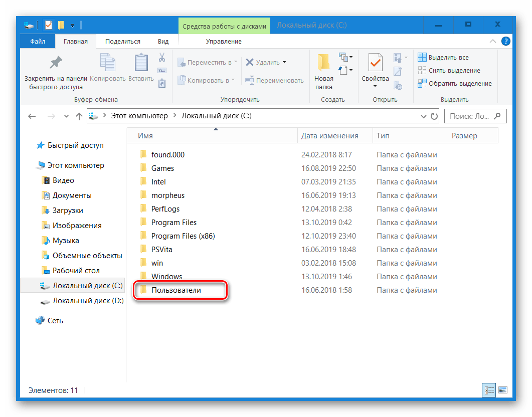Screen dimensions: 532x417
Task: Expand Этот компьютер in the sidebar tree
Action: coord(32,165)
